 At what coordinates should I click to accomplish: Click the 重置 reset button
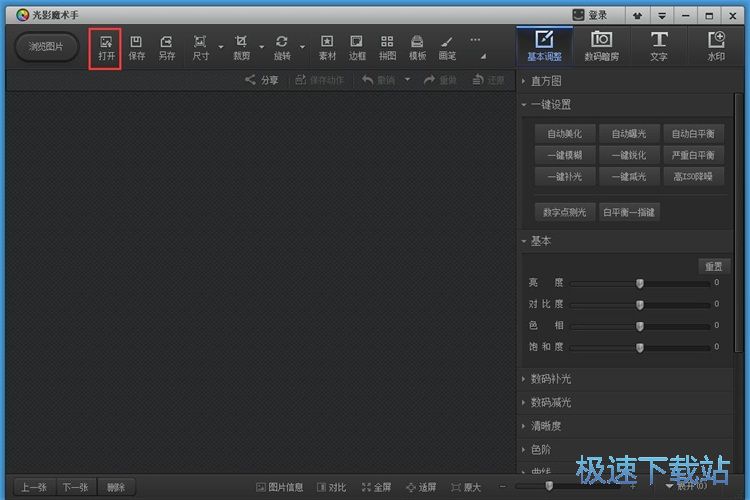coord(714,267)
